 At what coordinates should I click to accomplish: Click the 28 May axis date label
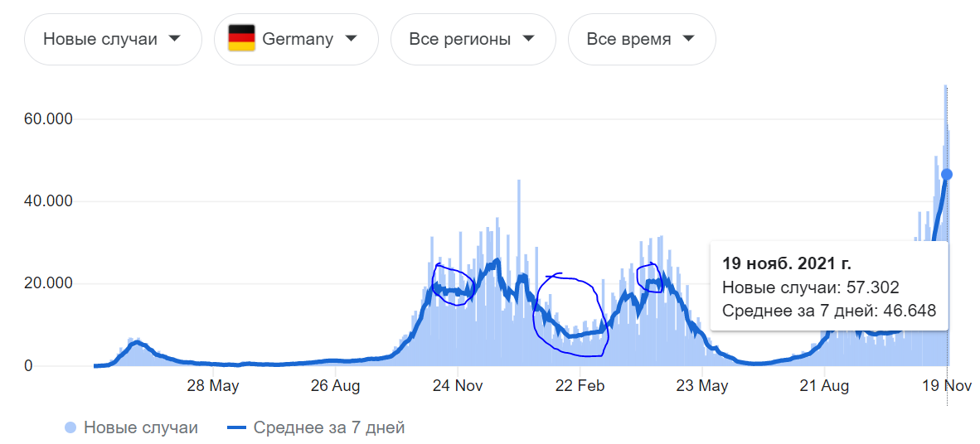[213, 385]
